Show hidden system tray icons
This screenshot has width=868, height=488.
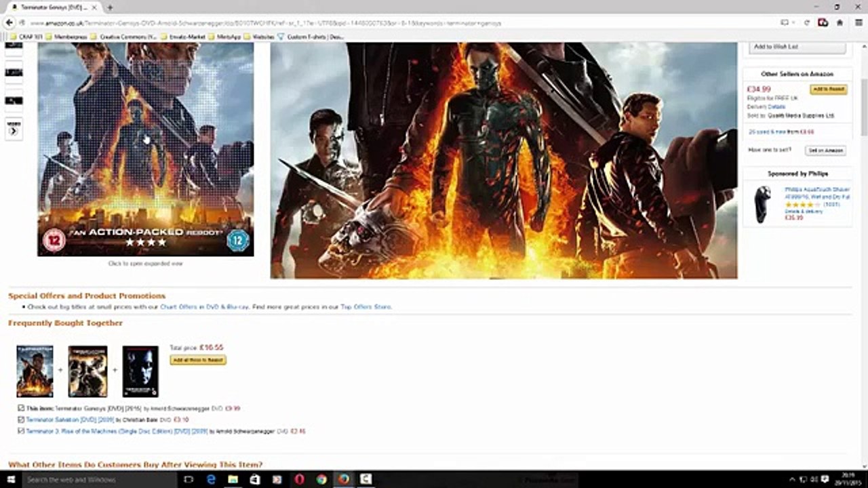(792, 479)
